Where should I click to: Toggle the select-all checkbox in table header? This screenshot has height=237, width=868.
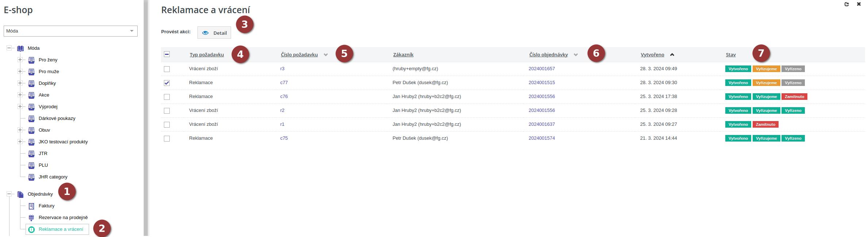tap(167, 54)
